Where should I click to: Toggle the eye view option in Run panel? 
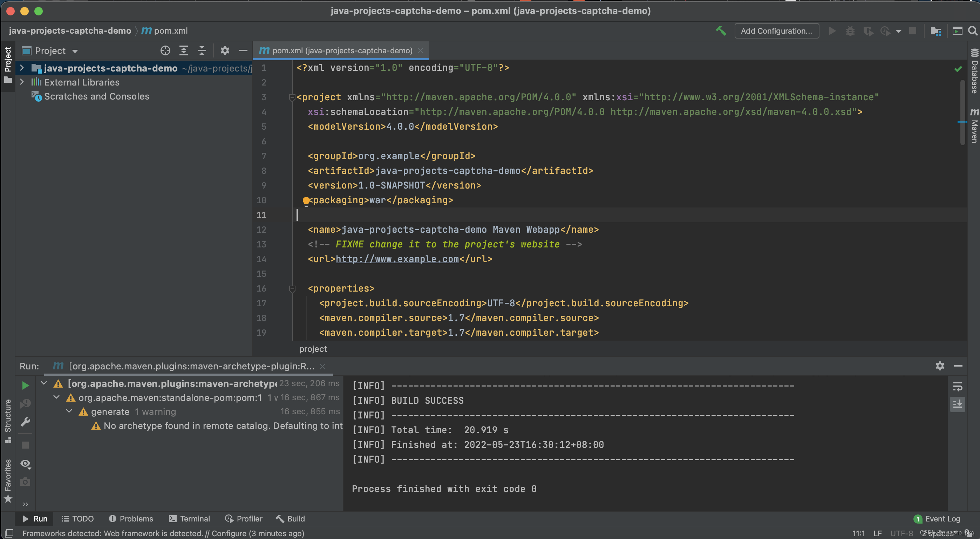[x=26, y=463]
